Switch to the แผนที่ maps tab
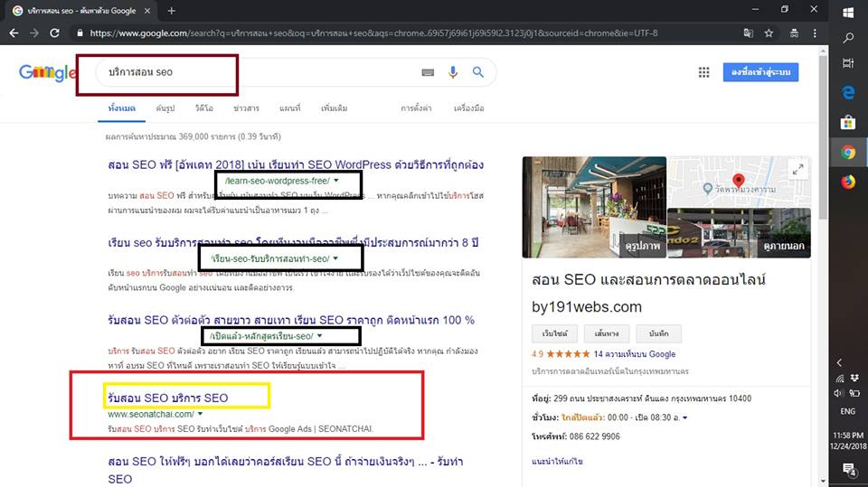The width and height of the screenshot is (868, 487). [290, 108]
